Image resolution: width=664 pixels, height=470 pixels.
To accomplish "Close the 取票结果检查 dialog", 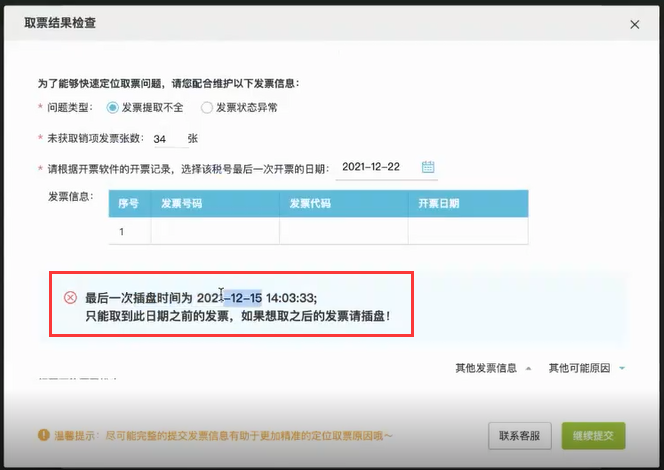I will click(x=634, y=25).
